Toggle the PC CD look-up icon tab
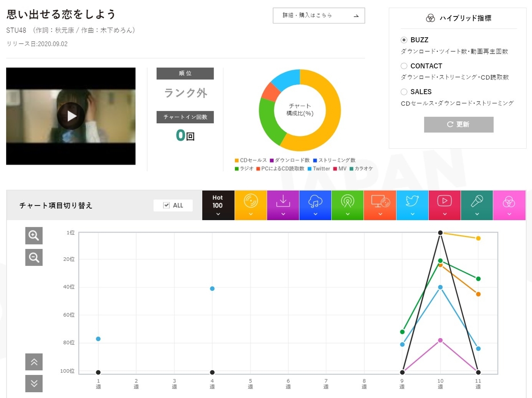The width and height of the screenshot is (532, 398). 380,205
